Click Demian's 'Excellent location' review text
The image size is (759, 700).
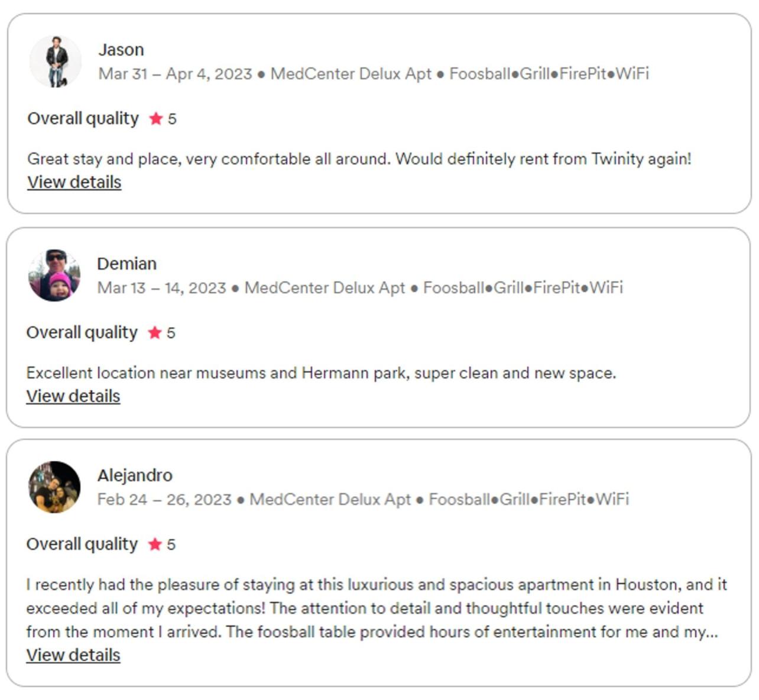(321, 373)
